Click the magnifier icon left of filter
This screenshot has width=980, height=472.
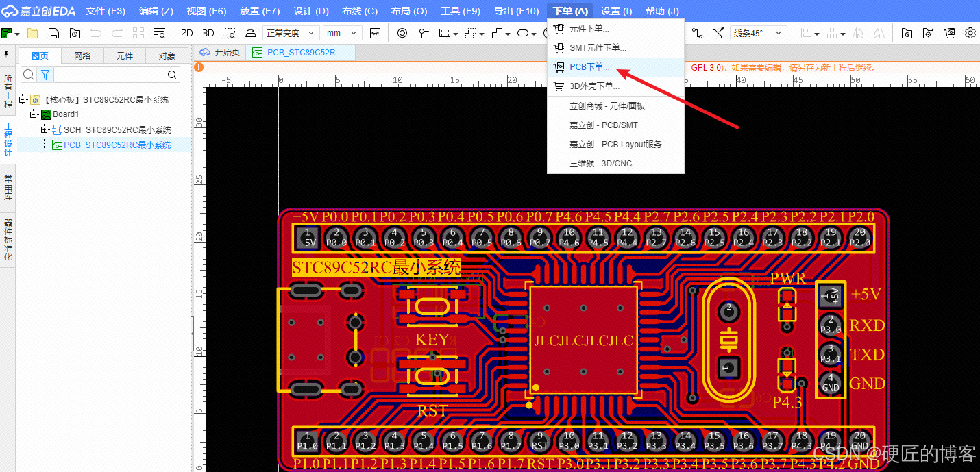point(29,75)
